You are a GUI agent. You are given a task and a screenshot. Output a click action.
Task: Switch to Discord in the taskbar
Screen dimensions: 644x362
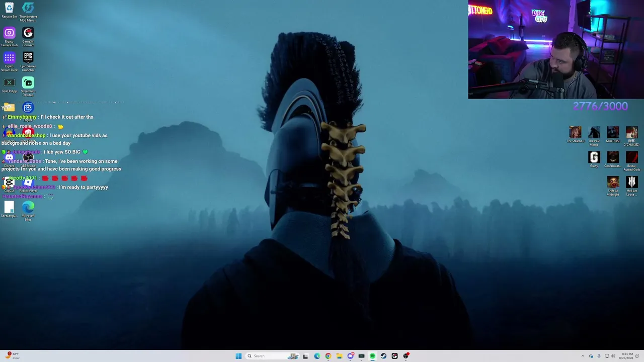(x=351, y=356)
